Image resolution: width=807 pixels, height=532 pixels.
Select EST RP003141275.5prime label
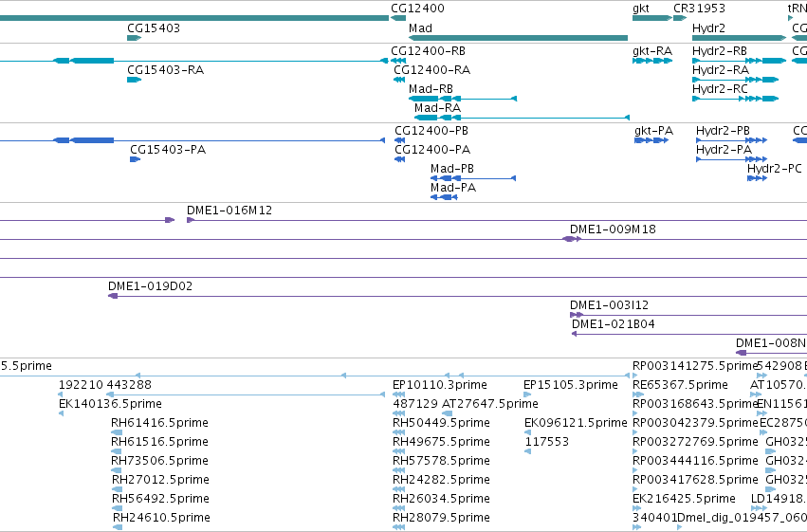pyautogui.click(x=695, y=366)
